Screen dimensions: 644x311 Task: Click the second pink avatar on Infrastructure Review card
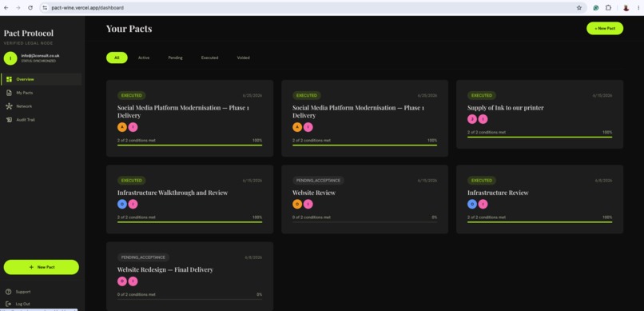click(x=483, y=204)
